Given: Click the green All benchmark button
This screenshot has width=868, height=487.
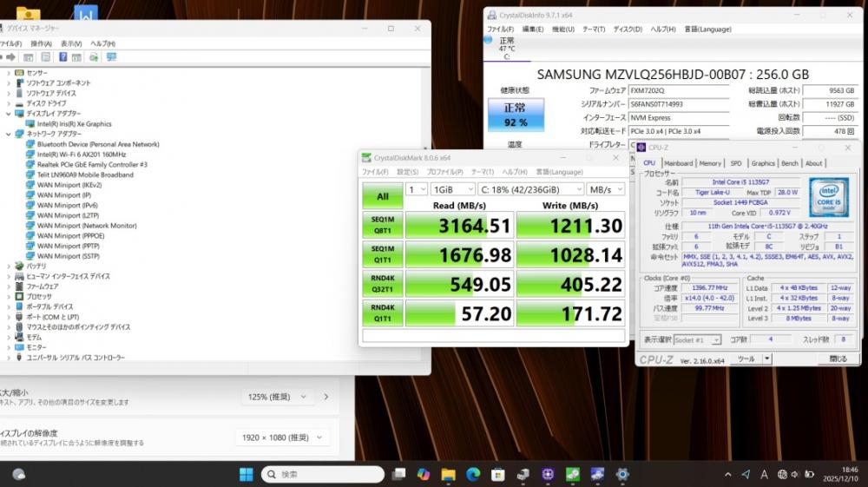Looking at the screenshot, I should pyautogui.click(x=382, y=197).
